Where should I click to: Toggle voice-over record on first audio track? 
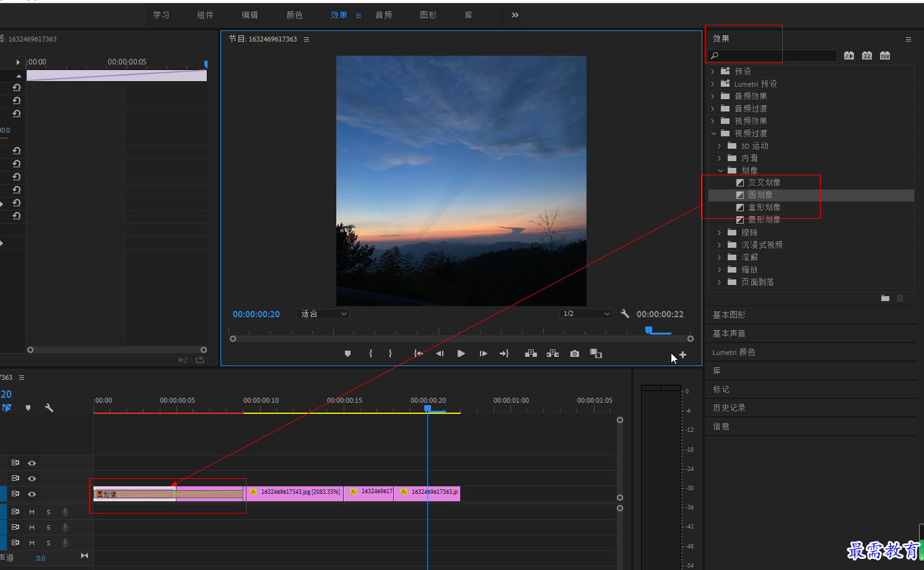(65, 512)
